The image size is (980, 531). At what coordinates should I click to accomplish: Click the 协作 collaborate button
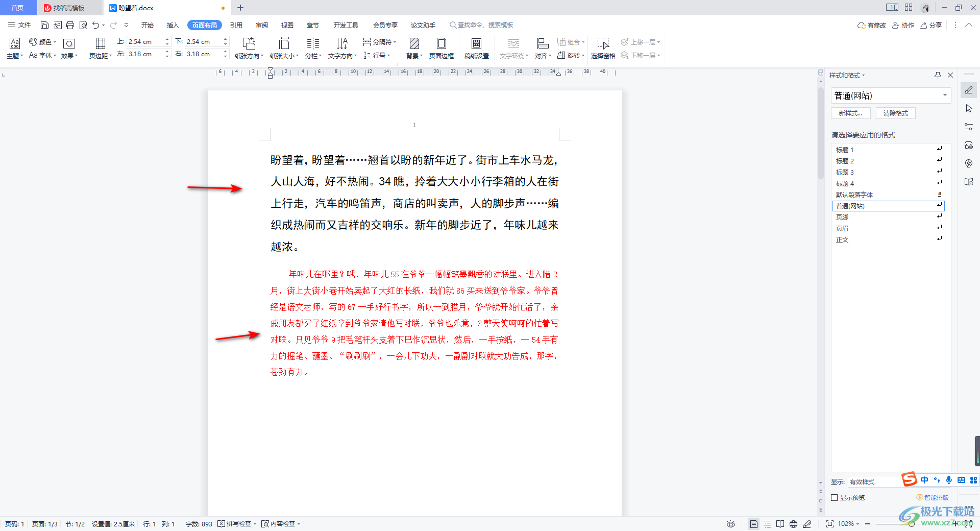903,25
